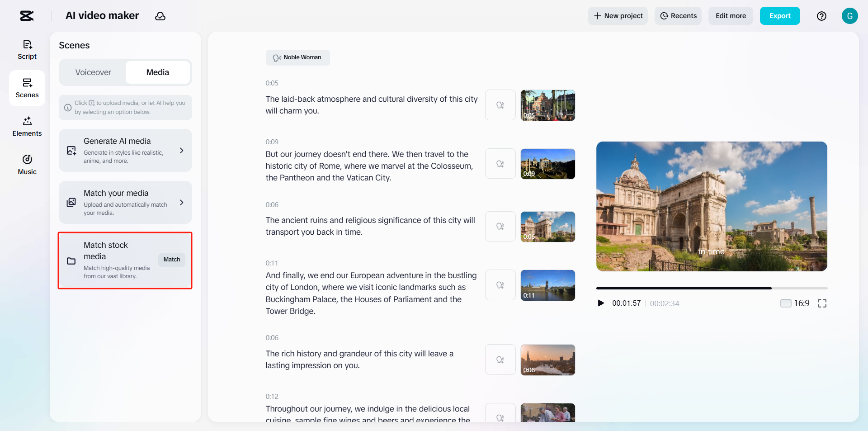Click the 00:01:57 current time display
This screenshot has width=868, height=431.
coord(627,303)
